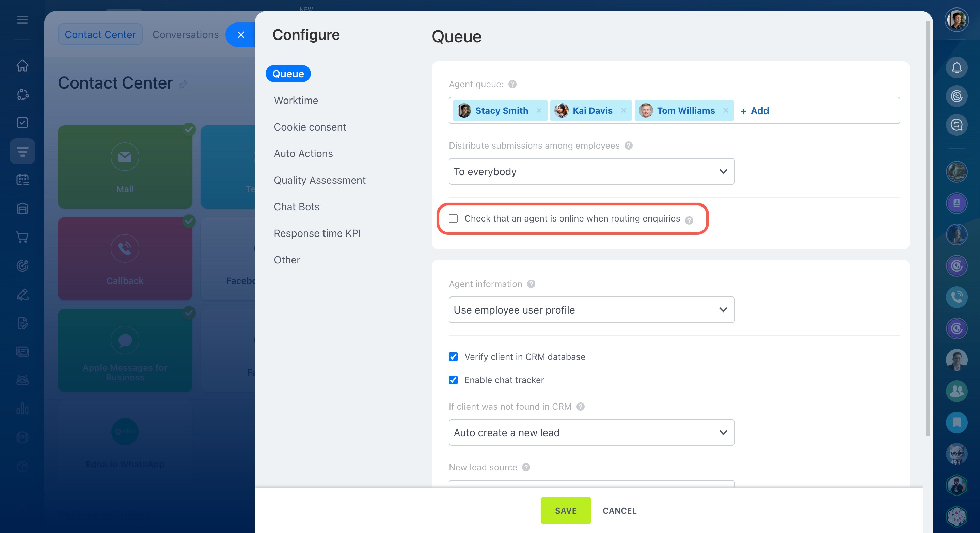Click the help icon next to Agent queue
Image resolution: width=980 pixels, height=533 pixels.
512,84
